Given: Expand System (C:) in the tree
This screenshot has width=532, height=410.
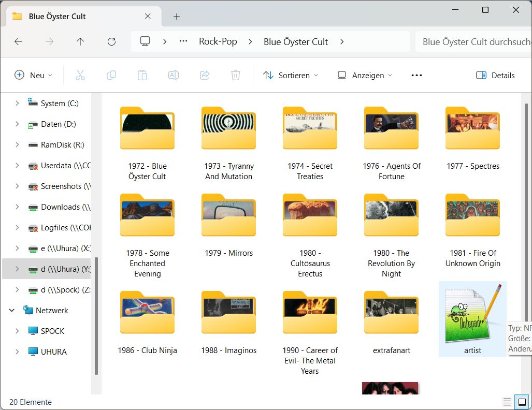Looking at the screenshot, I should click(17, 103).
